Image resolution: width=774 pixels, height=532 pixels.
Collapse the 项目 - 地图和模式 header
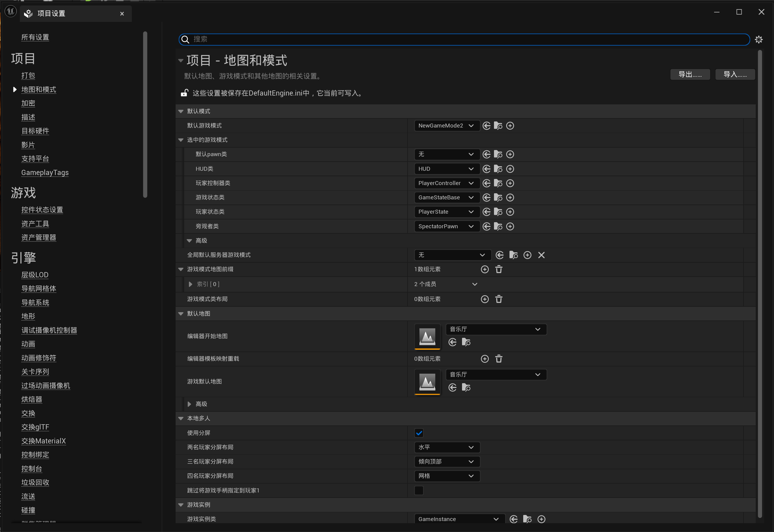coord(181,61)
